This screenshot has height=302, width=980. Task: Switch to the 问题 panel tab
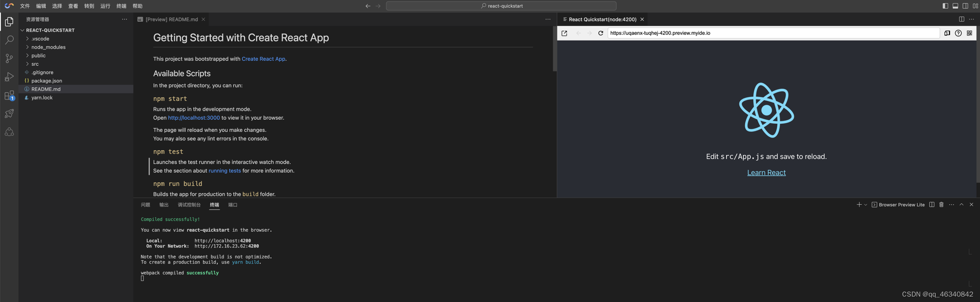[x=146, y=205]
